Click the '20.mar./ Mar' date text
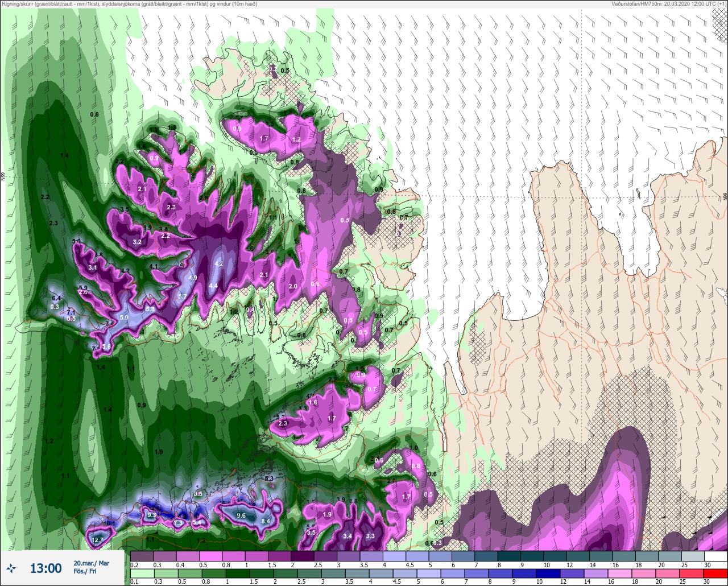This screenshot has width=728, height=586. [91, 563]
